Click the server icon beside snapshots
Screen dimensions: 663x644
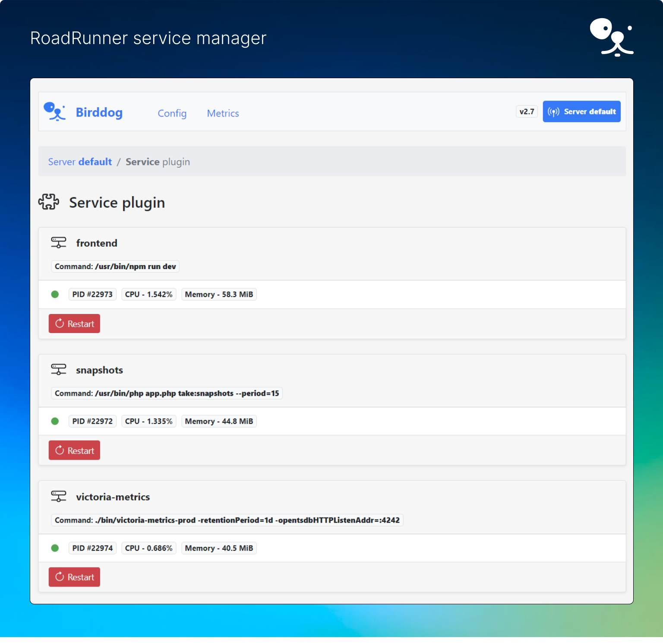58,369
